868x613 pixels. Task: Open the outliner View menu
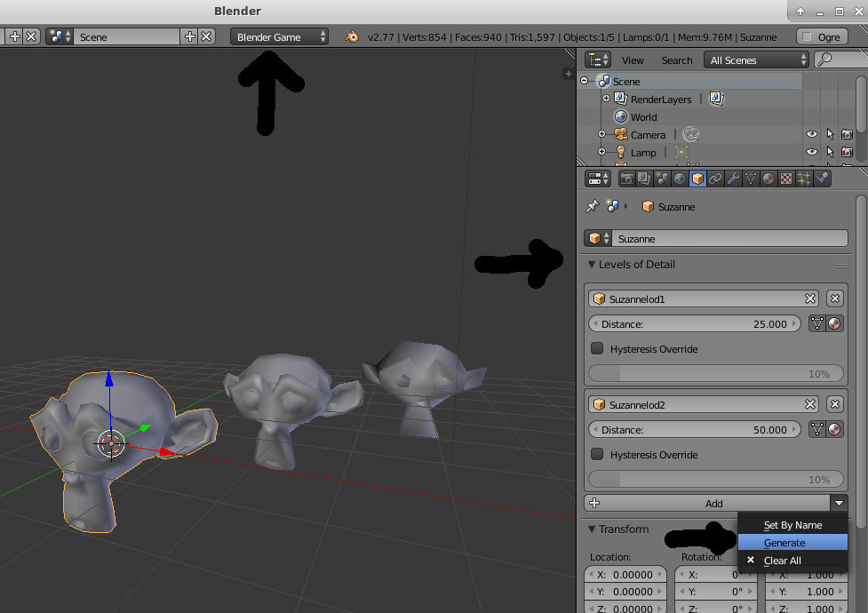[633, 60]
